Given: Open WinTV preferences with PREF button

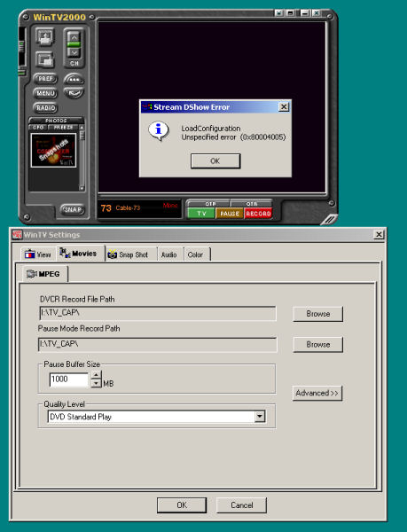Looking at the screenshot, I should (45, 79).
